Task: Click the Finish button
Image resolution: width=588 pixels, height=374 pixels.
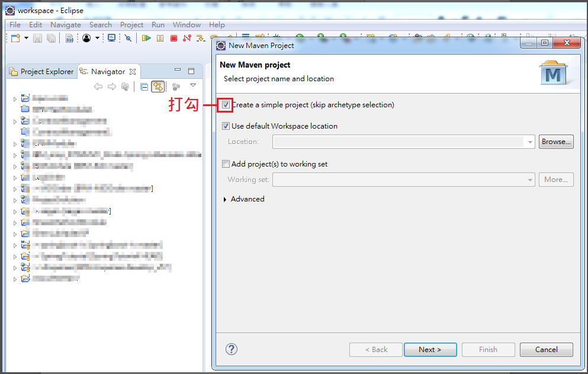Action: pyautogui.click(x=489, y=350)
